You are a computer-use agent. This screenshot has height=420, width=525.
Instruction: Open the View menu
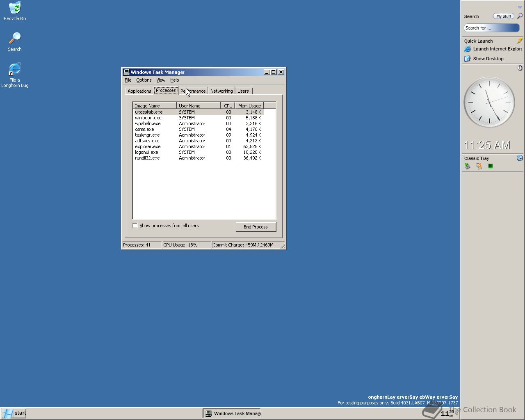click(161, 80)
